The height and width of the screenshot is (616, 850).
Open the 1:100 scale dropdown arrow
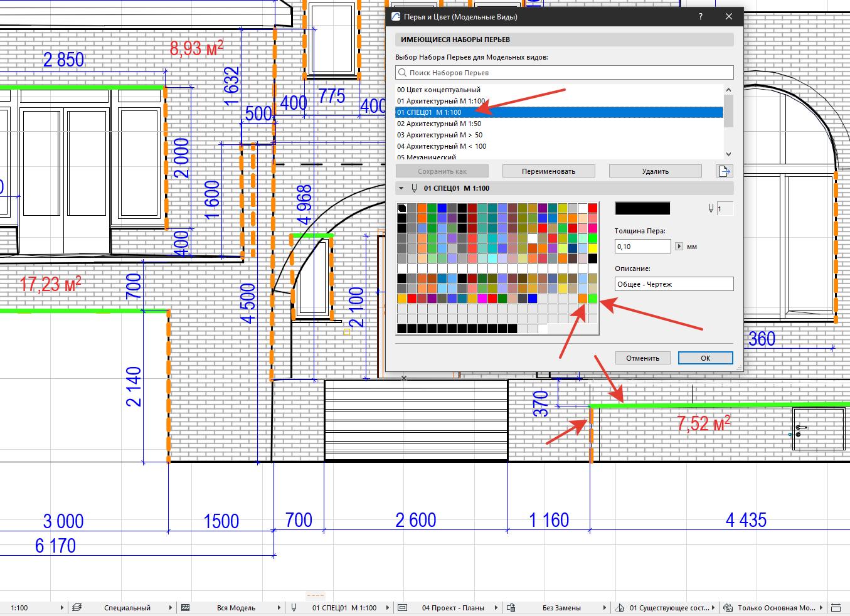[x=61, y=607]
